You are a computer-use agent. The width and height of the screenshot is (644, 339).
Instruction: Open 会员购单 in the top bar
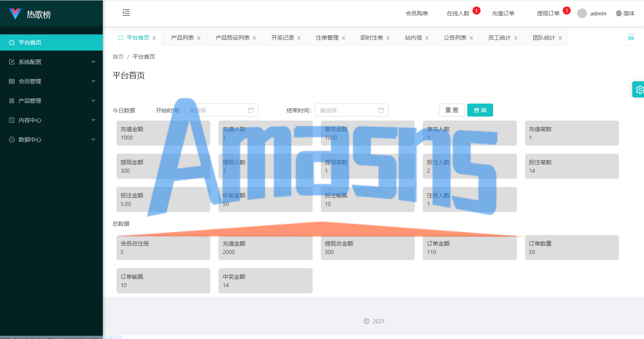pos(417,13)
